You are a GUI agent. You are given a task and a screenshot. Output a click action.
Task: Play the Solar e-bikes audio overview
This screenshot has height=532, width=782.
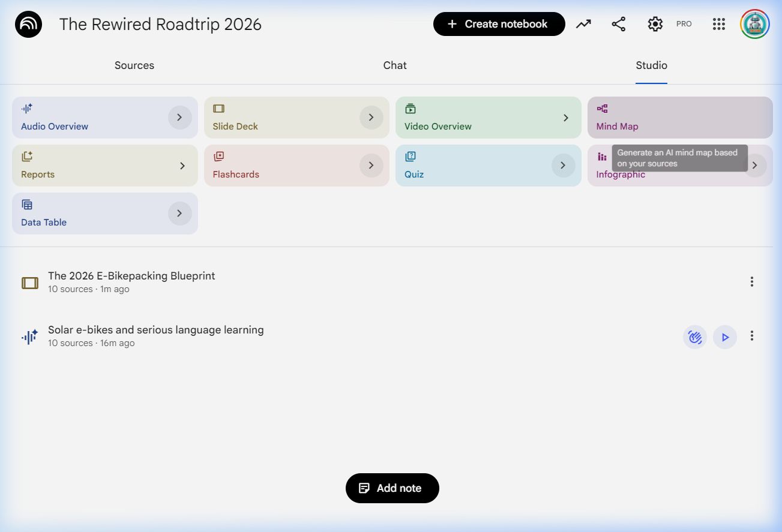pos(725,337)
